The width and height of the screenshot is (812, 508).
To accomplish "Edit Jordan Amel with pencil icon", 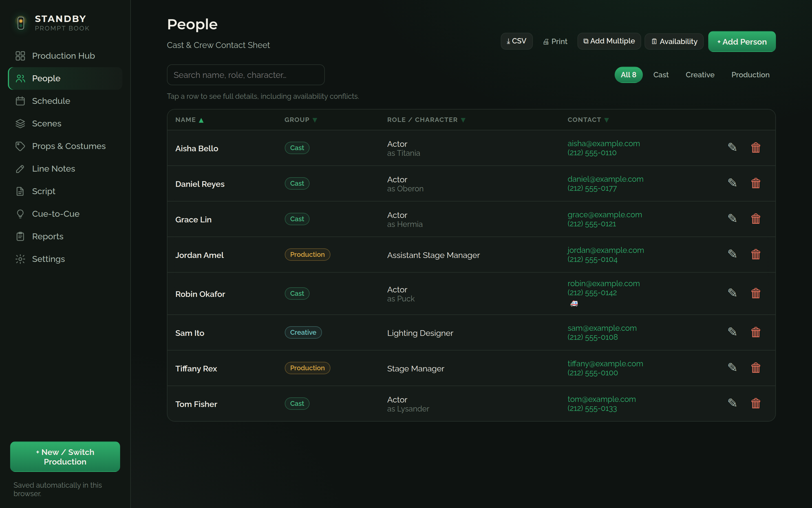I will 732,254.
